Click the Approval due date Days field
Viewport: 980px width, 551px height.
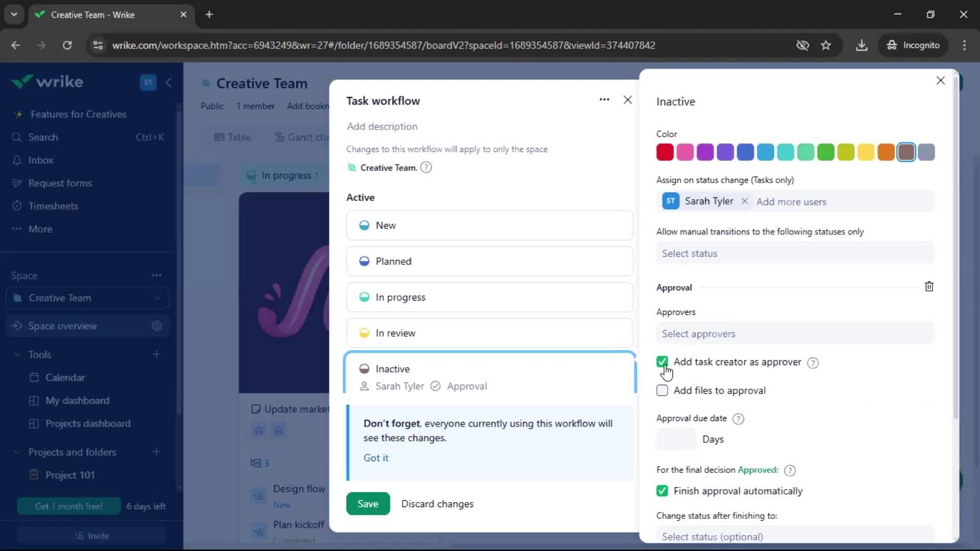coord(676,439)
